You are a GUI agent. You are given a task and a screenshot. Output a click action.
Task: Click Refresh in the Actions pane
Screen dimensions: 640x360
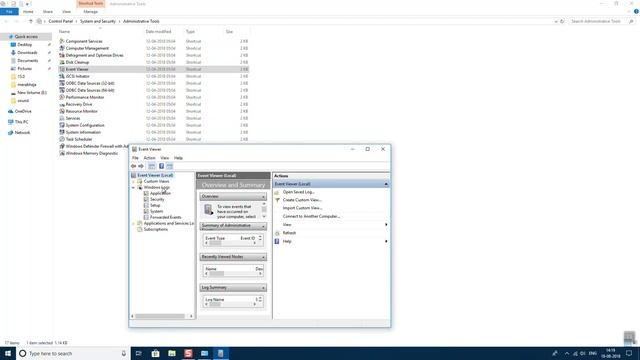point(289,233)
